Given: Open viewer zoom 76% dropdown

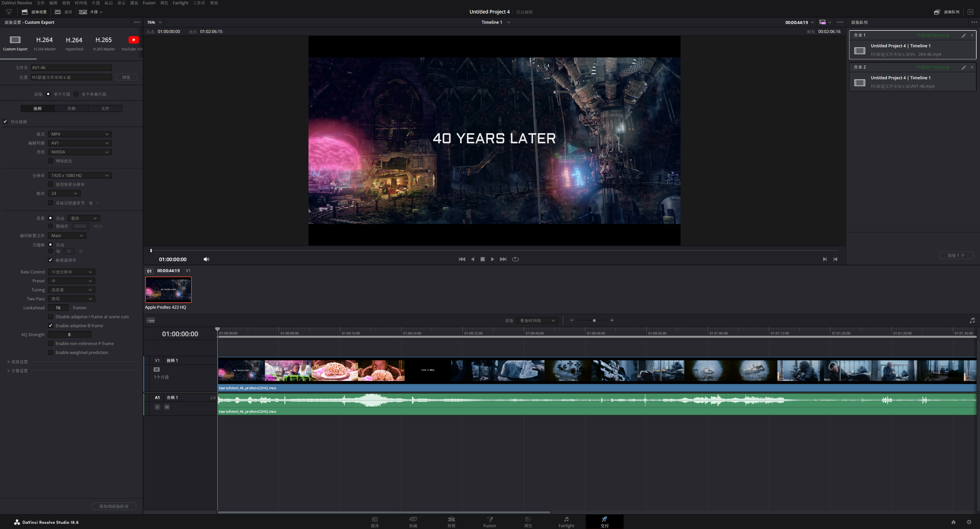Looking at the screenshot, I should tap(154, 23).
